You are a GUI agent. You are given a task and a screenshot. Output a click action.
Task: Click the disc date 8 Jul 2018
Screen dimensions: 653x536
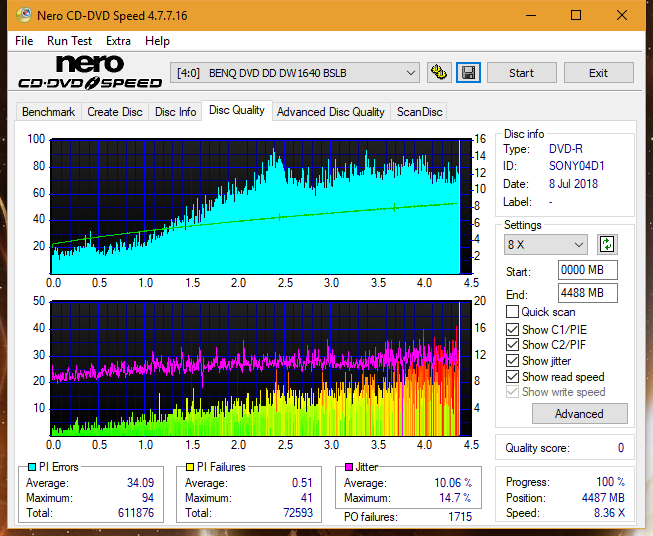click(x=573, y=184)
